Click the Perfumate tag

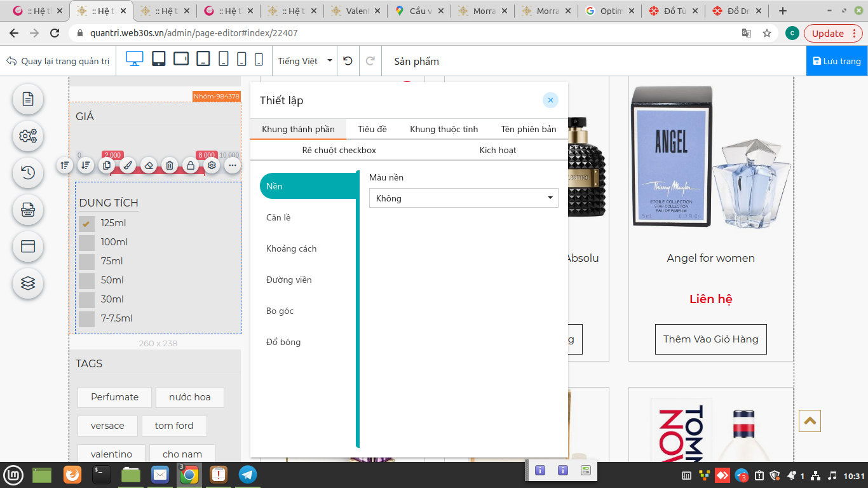click(114, 397)
